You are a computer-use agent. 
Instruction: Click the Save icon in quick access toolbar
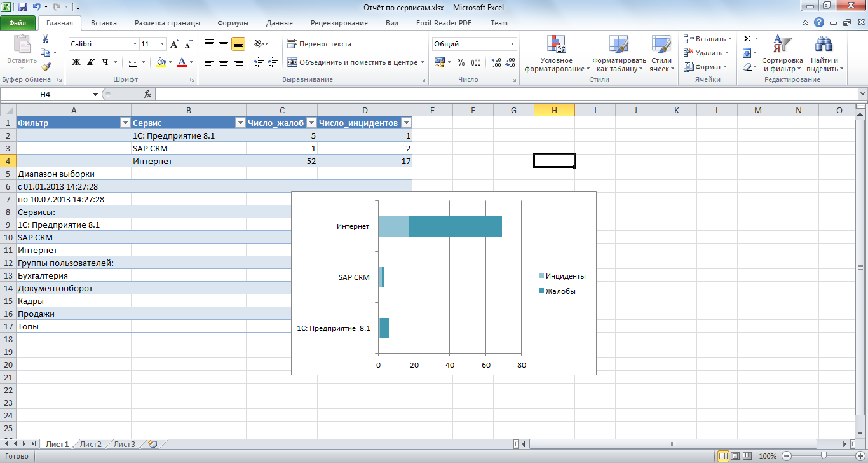point(23,8)
